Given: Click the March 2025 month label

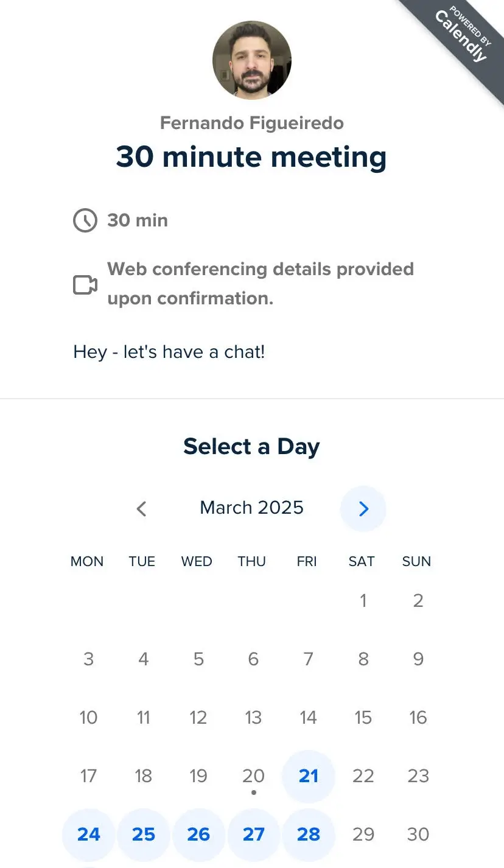Looking at the screenshot, I should (251, 508).
